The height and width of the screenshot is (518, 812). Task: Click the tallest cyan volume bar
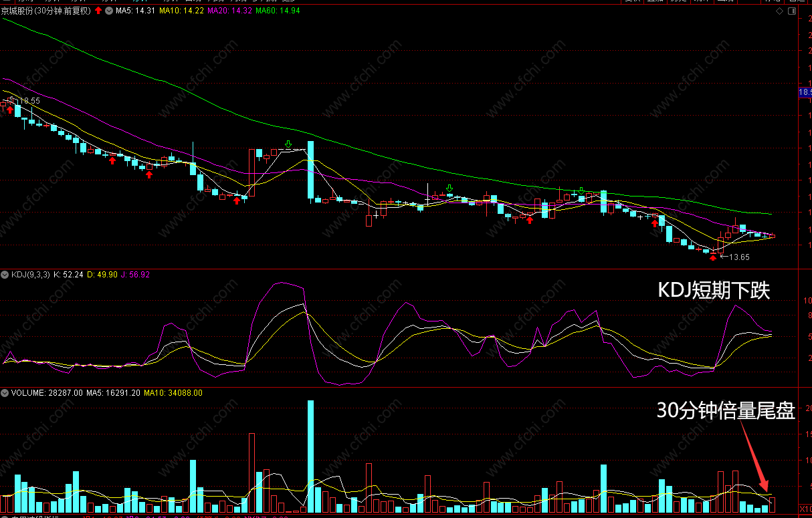coord(310,456)
